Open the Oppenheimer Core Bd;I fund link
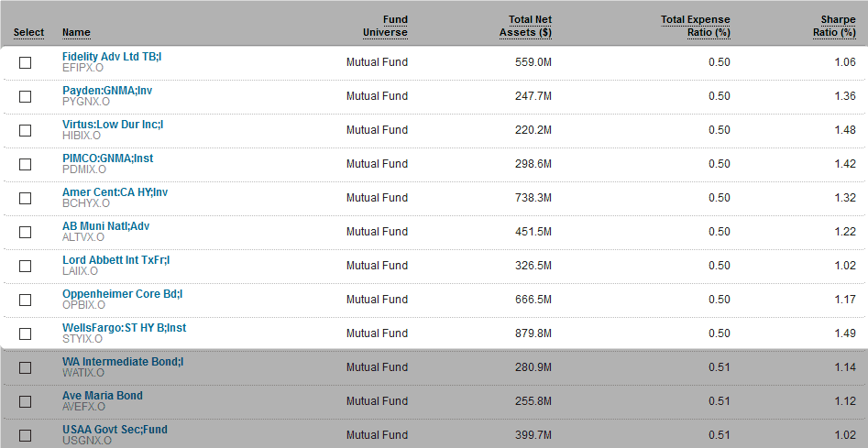Image resolution: width=868 pixels, height=448 pixels. coord(123,294)
